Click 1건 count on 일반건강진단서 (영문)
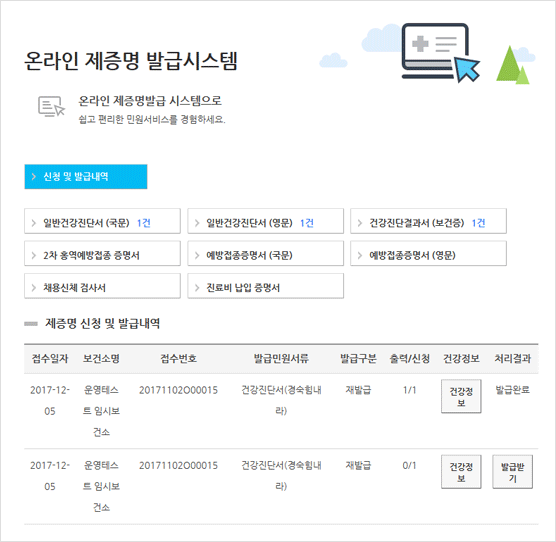 click(x=307, y=223)
